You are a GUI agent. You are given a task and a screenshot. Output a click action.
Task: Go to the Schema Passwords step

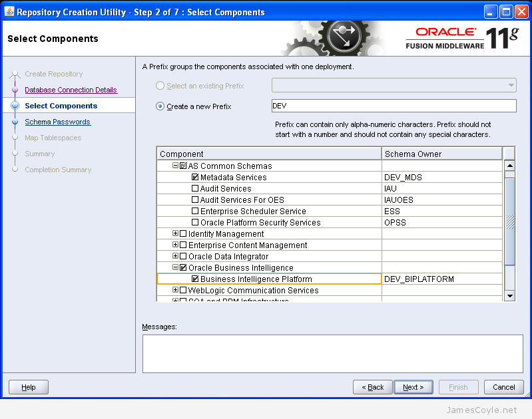tap(58, 122)
